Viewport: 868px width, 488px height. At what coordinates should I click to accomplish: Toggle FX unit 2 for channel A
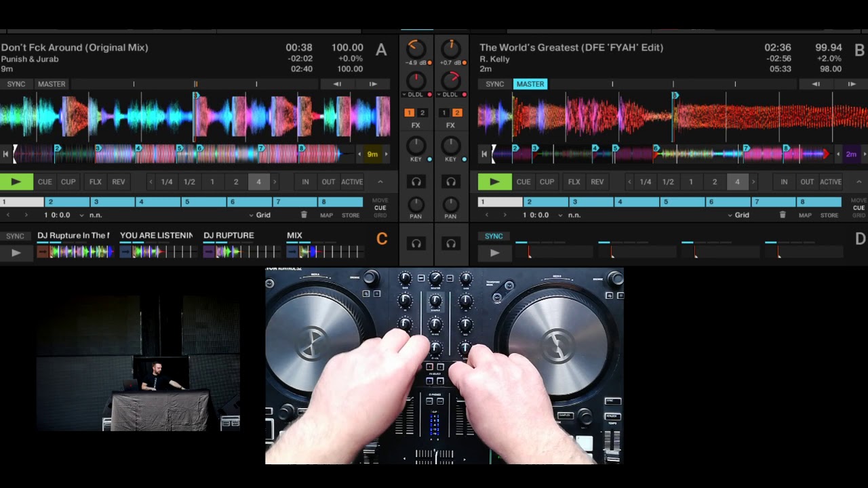(x=422, y=113)
